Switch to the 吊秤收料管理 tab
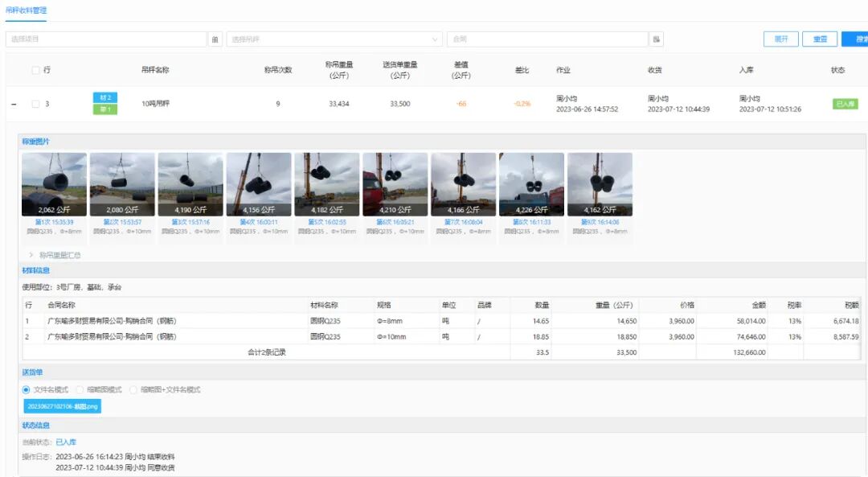 27,10
